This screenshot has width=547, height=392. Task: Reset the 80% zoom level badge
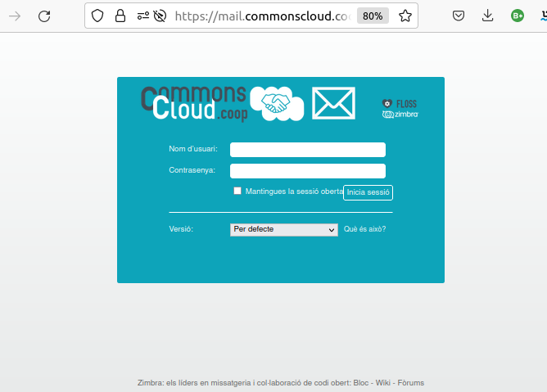point(373,16)
